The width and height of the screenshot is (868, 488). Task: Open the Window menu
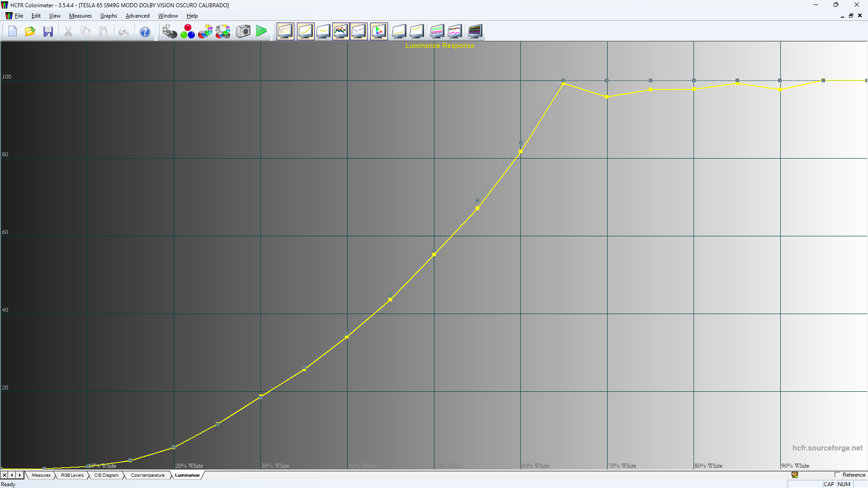point(168,16)
